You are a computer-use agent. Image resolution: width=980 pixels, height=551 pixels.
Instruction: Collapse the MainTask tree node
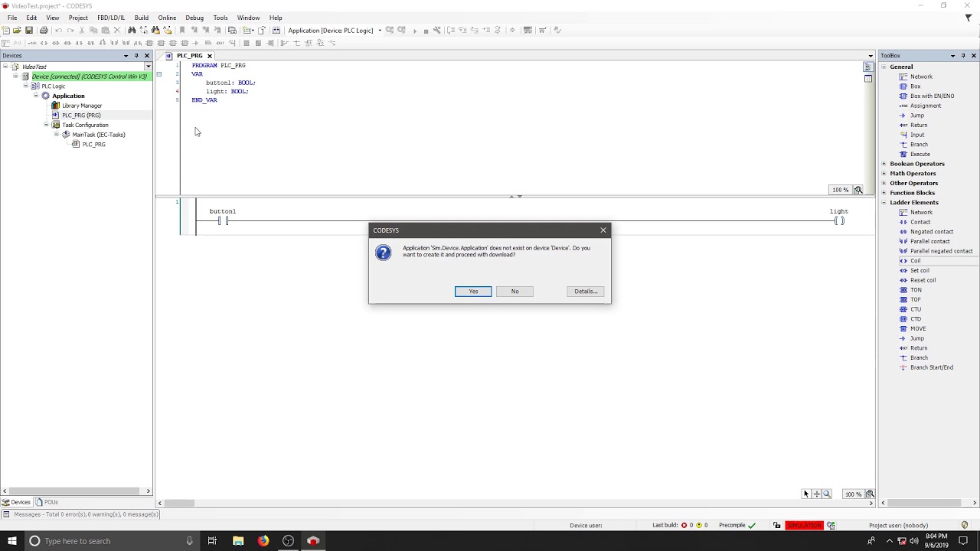(x=56, y=135)
